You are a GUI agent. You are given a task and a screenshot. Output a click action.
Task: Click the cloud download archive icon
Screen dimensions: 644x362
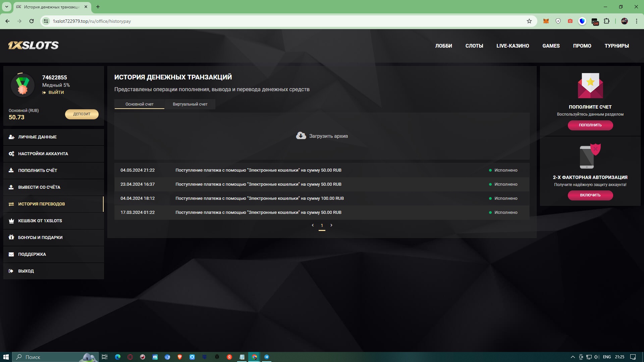tap(301, 135)
